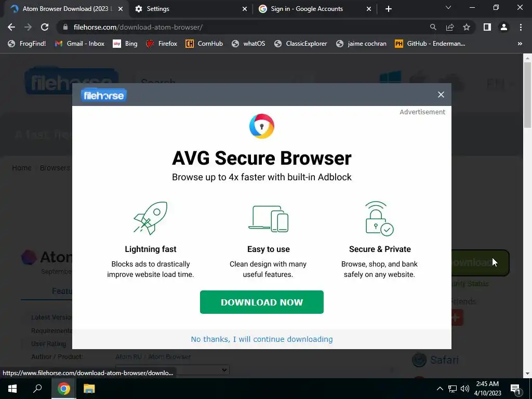The width and height of the screenshot is (532, 399).
Task: Open a new tab with plus button
Action: 389,9
